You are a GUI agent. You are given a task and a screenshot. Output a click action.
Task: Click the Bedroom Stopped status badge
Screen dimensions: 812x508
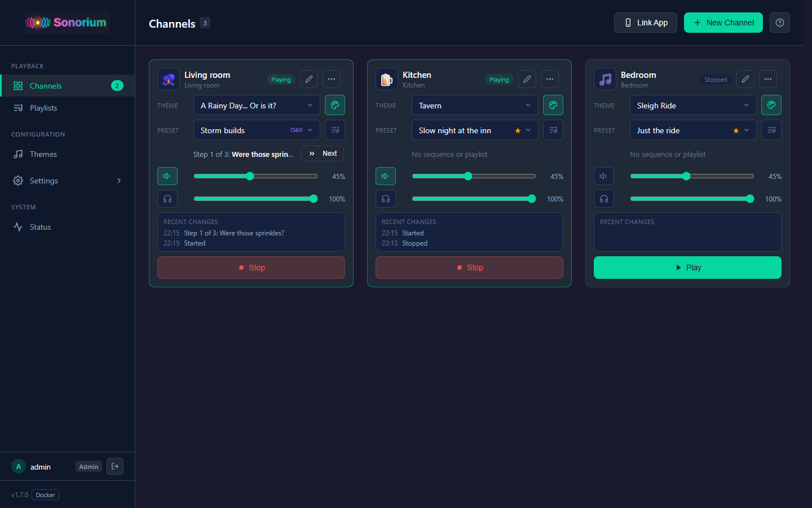point(716,80)
